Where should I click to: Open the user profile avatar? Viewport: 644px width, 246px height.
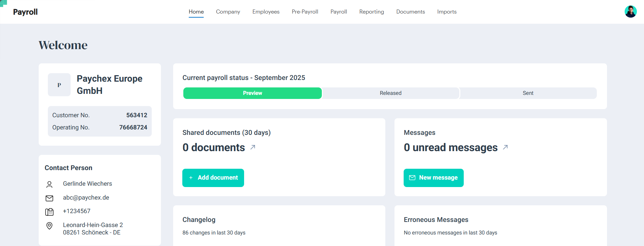pyautogui.click(x=630, y=12)
